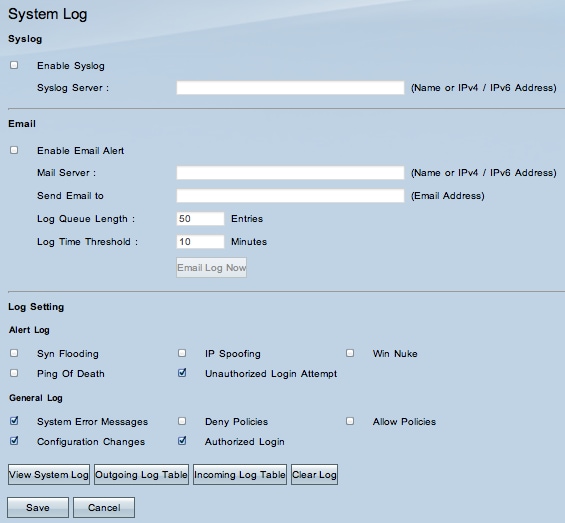Screen dimensions: 565x523
Task: Enable the Win Nuke alert checkbox
Action: tap(350, 353)
